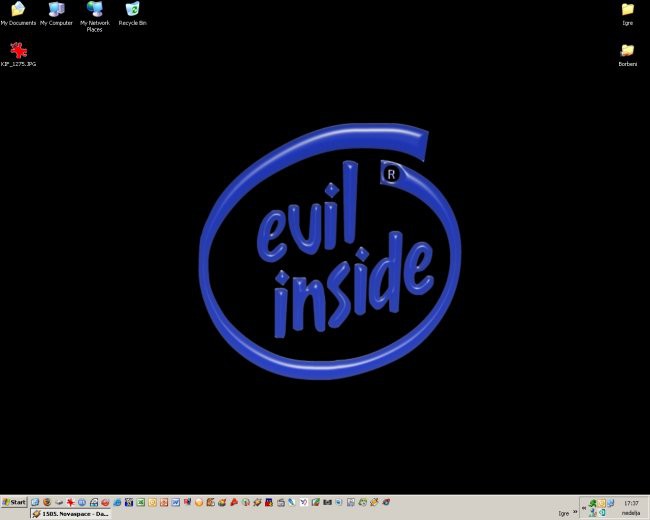The image size is (650, 520).
Task: Expand the Igre toolbar chevron
Action: click(575, 511)
